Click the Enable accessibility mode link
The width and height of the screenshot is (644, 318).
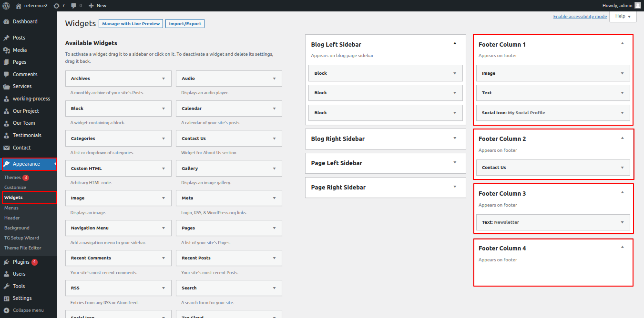click(580, 17)
